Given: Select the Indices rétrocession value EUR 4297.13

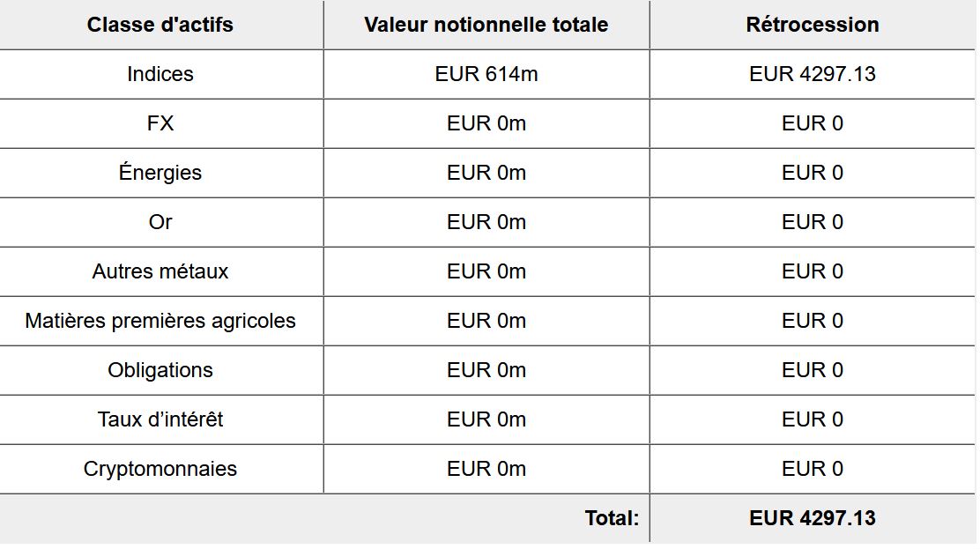Looking at the screenshot, I should 813,74.
